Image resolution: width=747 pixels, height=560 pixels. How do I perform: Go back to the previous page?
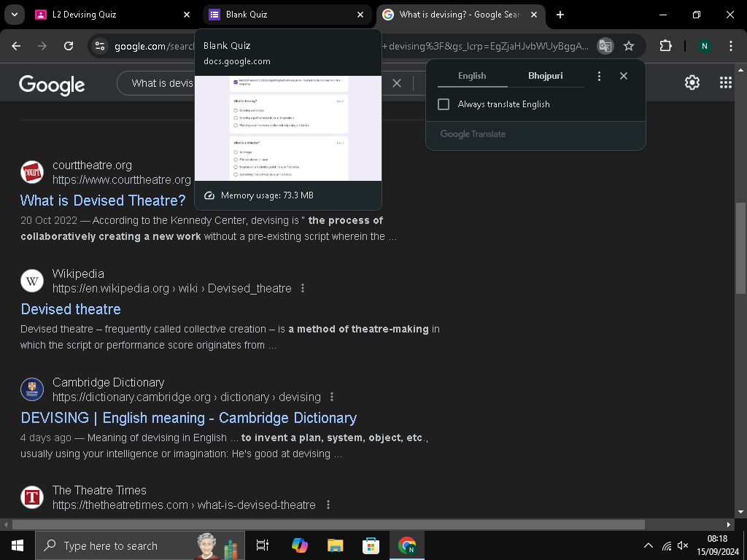click(x=16, y=46)
